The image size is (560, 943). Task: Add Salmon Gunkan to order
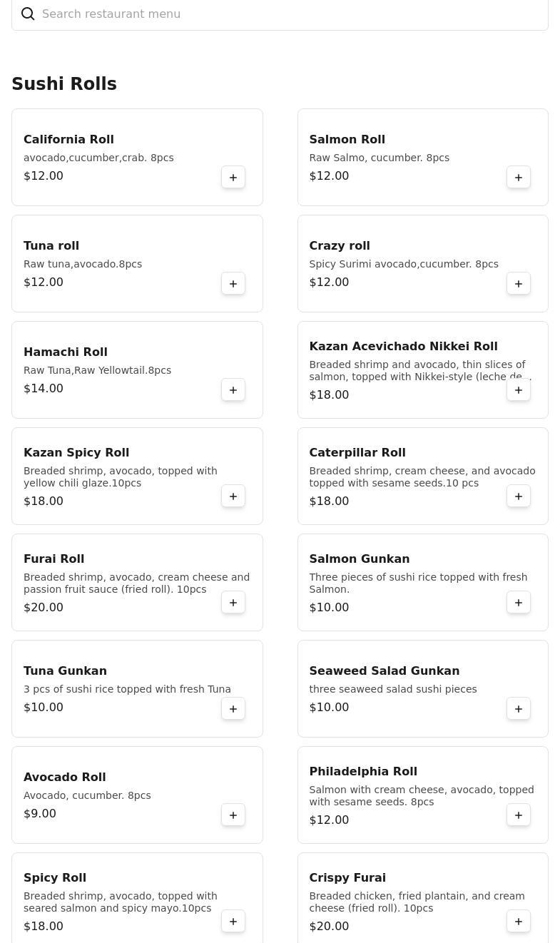pos(519,603)
